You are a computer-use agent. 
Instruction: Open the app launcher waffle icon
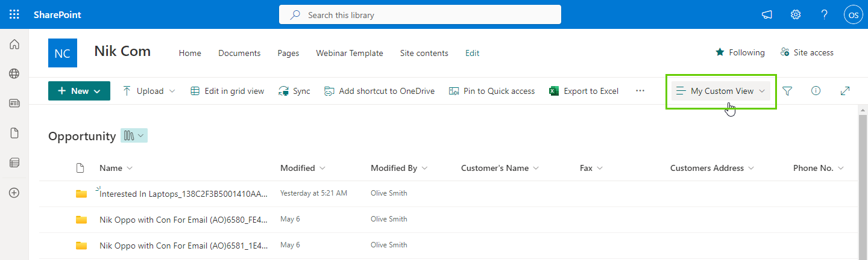(x=14, y=14)
